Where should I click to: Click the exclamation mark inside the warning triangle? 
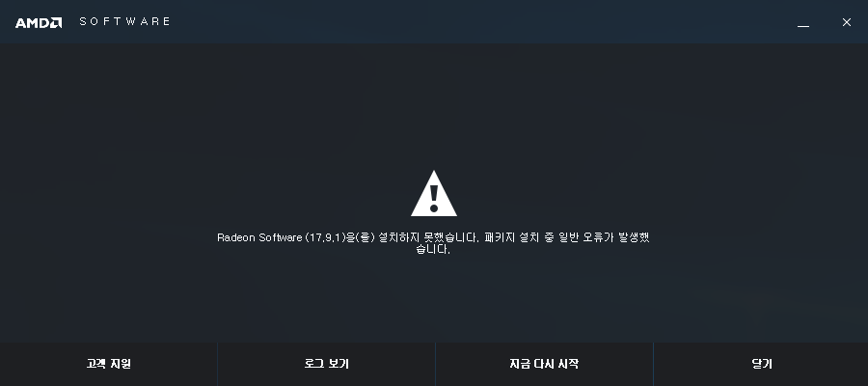(x=434, y=198)
